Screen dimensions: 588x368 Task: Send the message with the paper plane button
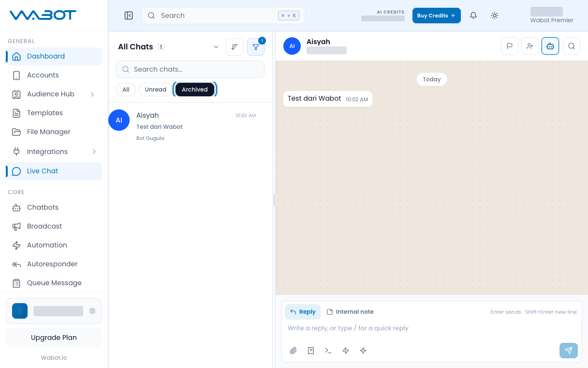point(569,351)
